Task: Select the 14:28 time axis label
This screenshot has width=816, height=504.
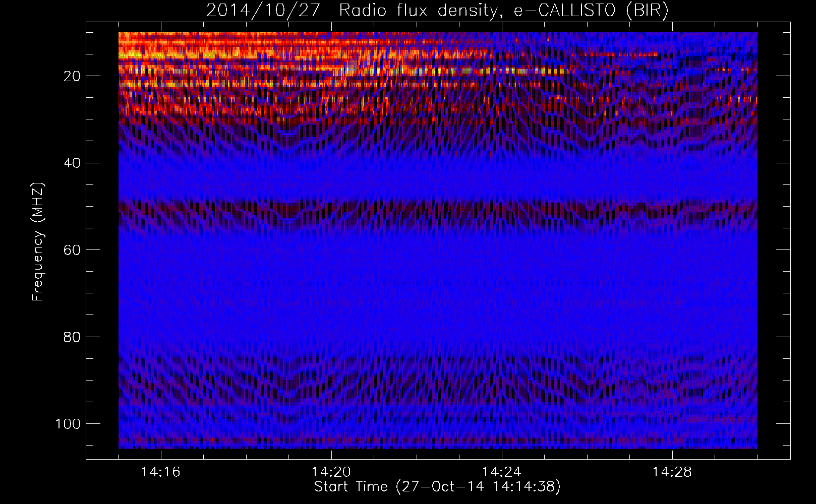Action: (x=672, y=472)
